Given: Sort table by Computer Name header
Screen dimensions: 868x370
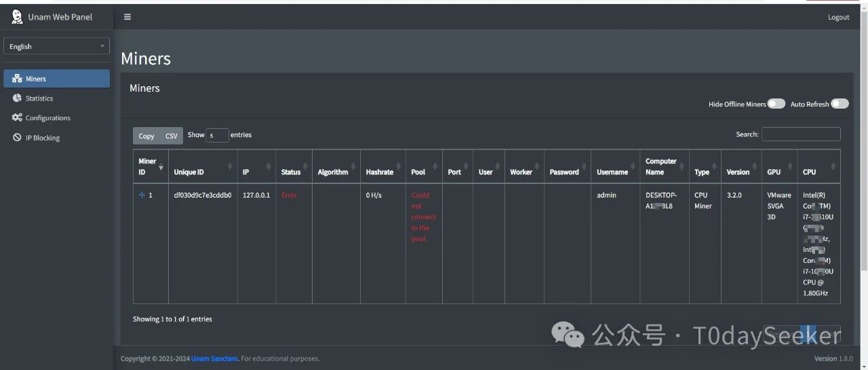Looking at the screenshot, I should coord(665,167).
